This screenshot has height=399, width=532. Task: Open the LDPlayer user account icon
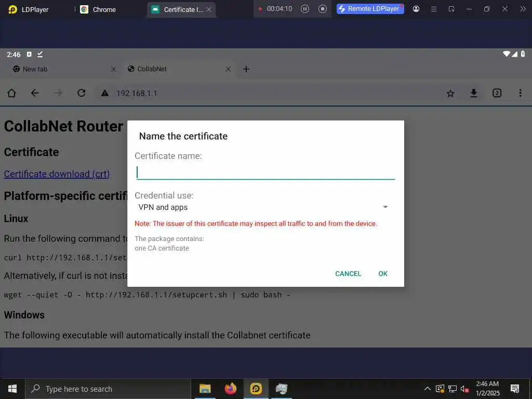click(416, 9)
